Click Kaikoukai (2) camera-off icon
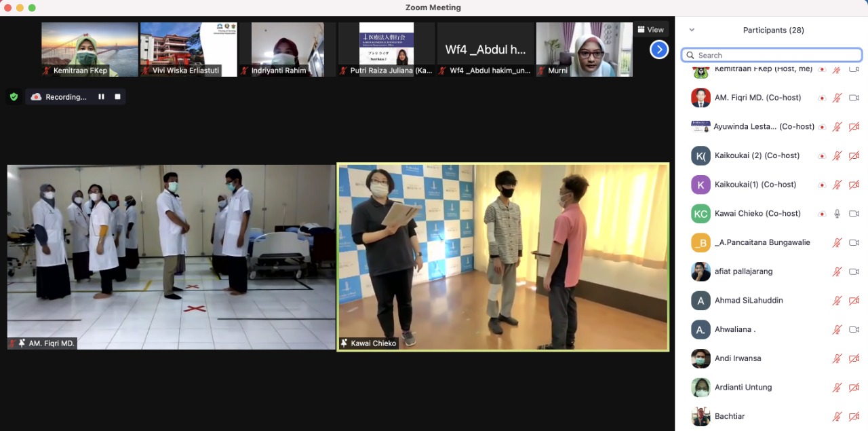 tap(854, 156)
